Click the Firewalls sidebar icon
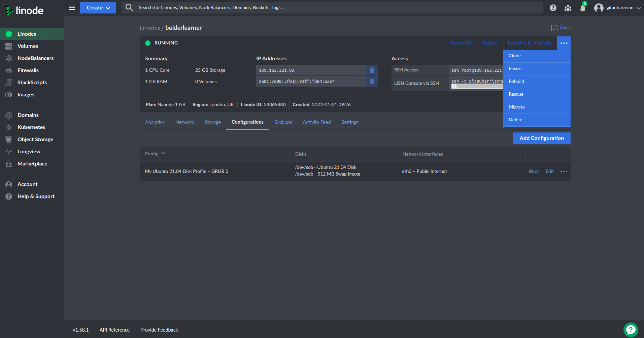644x338 pixels. click(x=9, y=70)
